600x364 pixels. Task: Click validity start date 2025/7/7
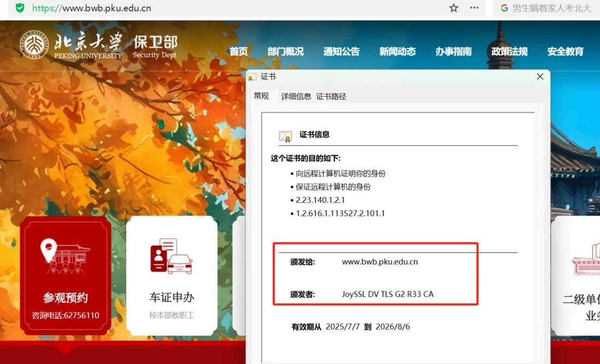pos(343,326)
